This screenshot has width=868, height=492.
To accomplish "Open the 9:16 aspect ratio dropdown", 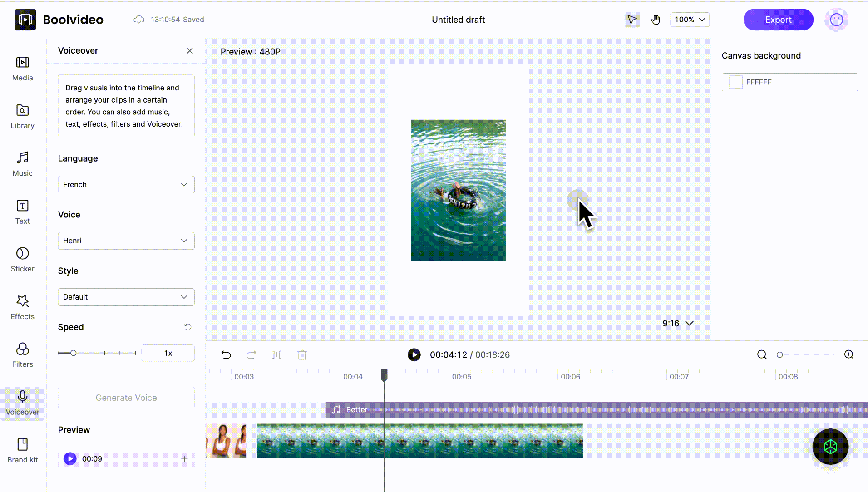I will (678, 323).
